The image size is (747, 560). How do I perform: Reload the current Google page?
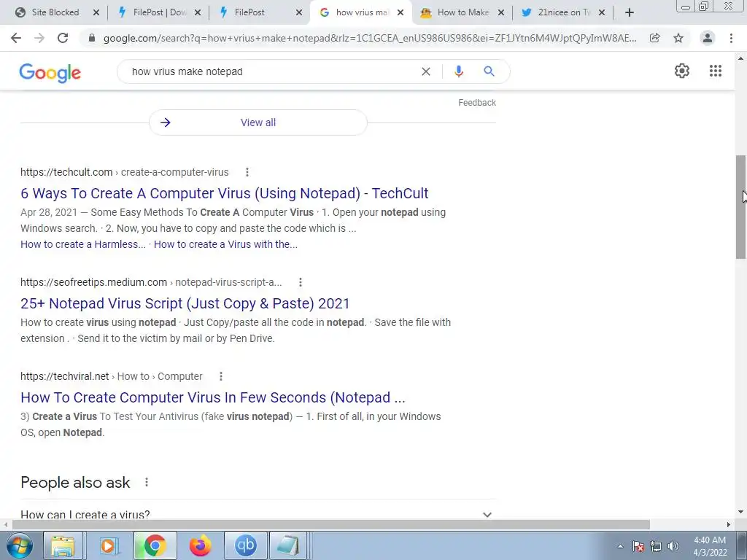(63, 38)
